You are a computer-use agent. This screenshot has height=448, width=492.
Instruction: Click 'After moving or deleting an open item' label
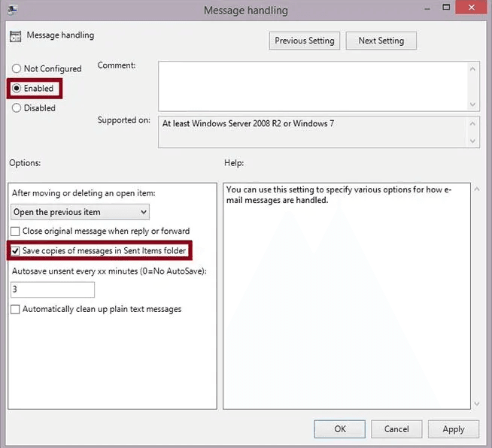tap(84, 193)
